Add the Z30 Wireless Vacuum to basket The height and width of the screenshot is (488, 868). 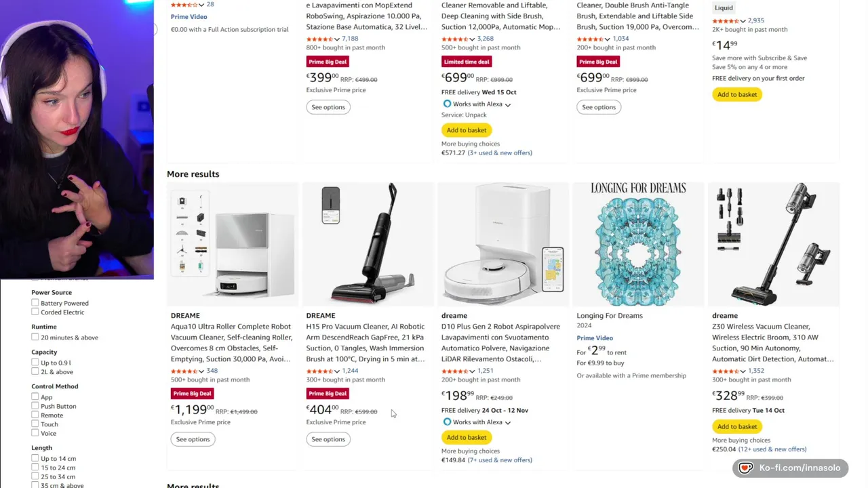(x=737, y=426)
